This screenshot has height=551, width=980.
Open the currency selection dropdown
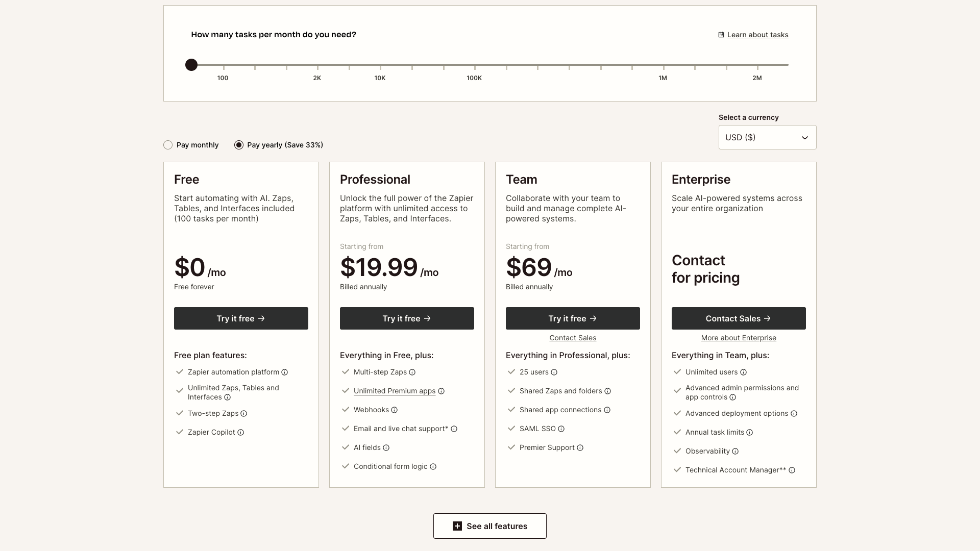[x=767, y=137]
